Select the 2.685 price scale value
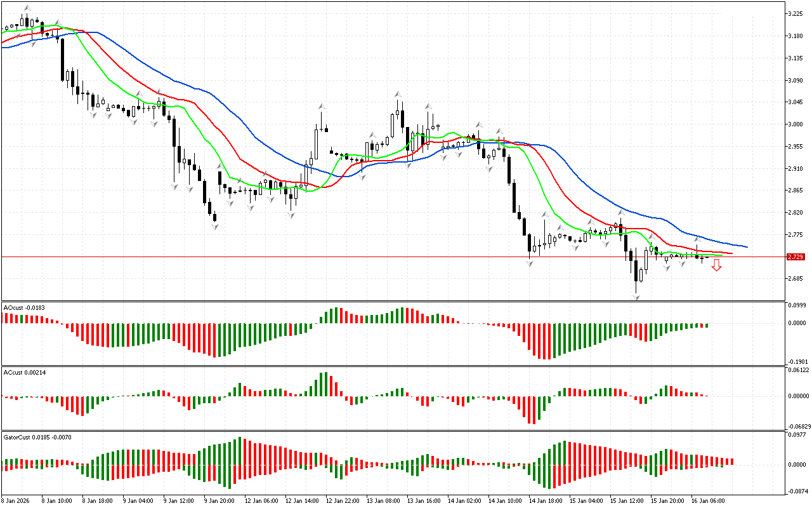The height and width of the screenshot is (508, 812). (x=796, y=279)
